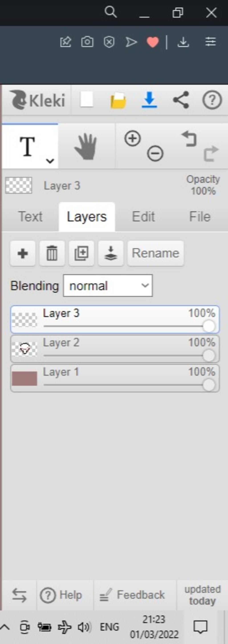Open the share icon in Kleki header
Image resolution: width=228 pixels, height=644 pixels.
(x=181, y=100)
